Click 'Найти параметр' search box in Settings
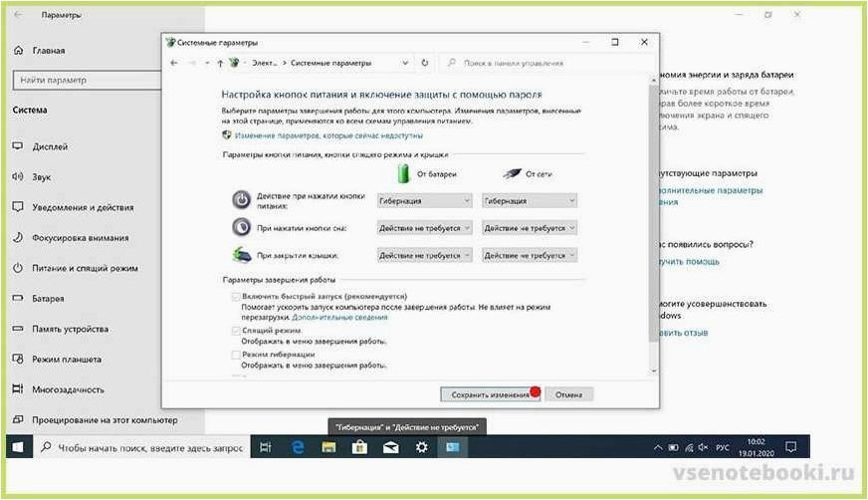 click(87, 80)
